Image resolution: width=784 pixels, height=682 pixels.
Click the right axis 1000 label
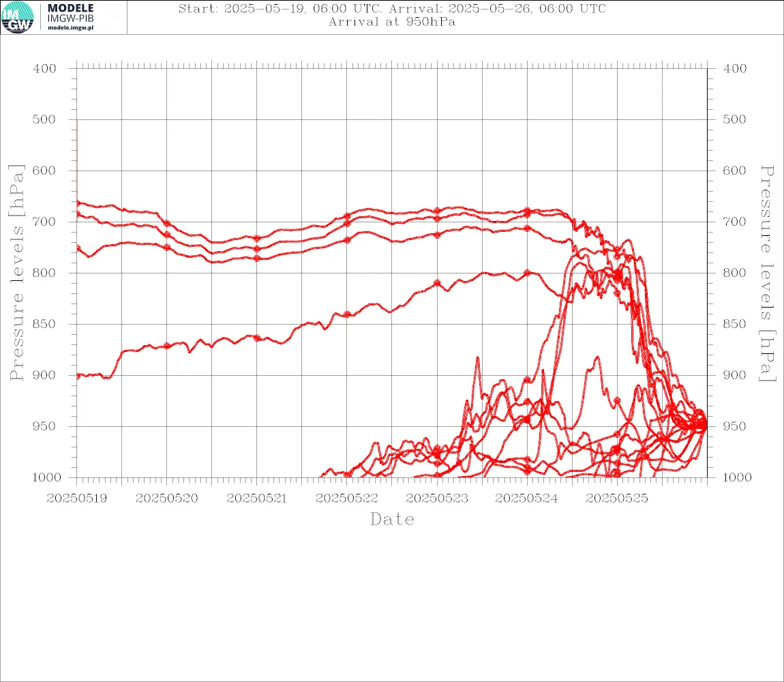(x=737, y=477)
